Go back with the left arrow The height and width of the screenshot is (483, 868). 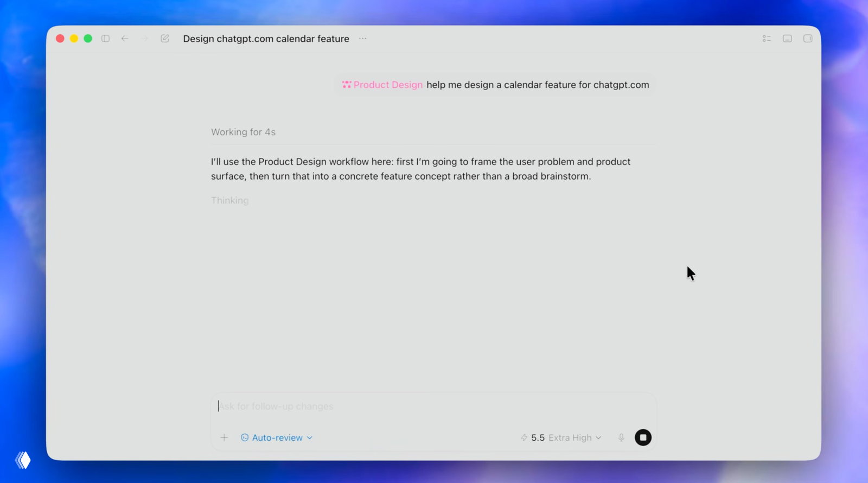(x=125, y=39)
